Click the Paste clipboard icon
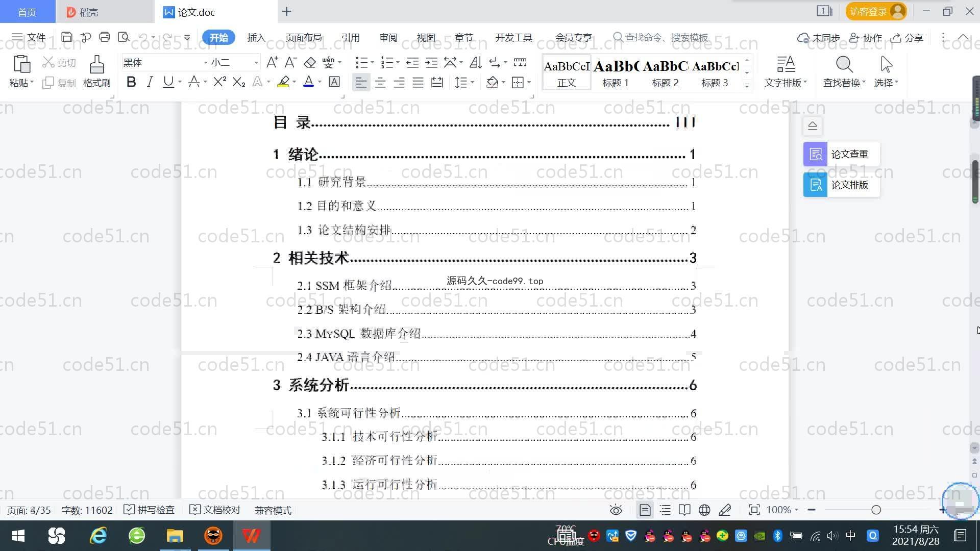This screenshot has width=980, height=551. (x=21, y=65)
